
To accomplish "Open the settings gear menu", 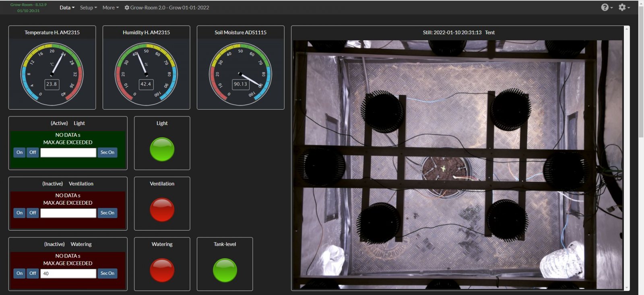I will [624, 7].
